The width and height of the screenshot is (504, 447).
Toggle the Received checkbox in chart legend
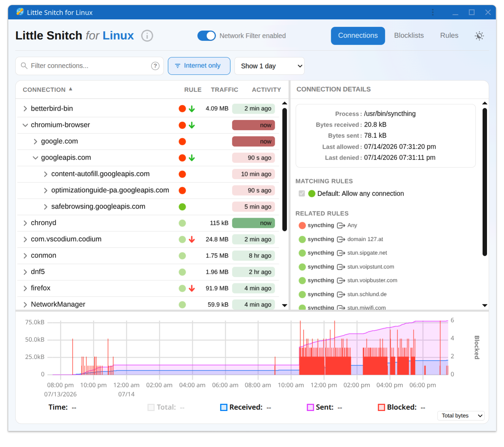pos(224,407)
